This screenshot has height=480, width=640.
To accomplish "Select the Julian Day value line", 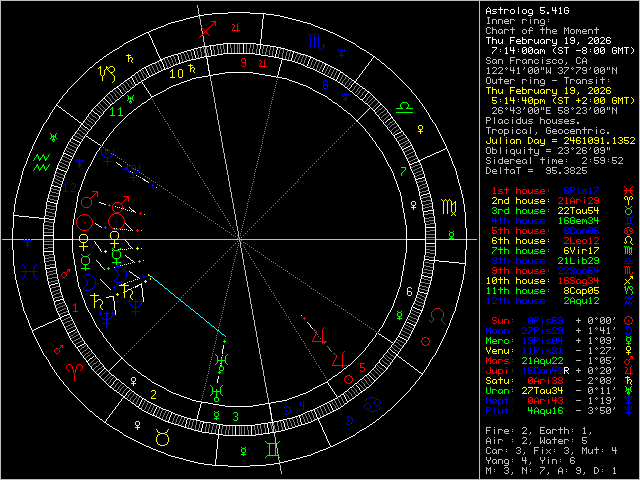I will (559, 139).
